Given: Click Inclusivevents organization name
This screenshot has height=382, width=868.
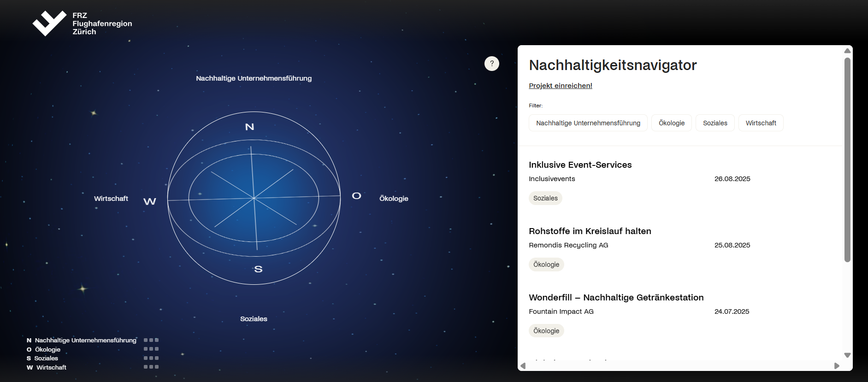Looking at the screenshot, I should click(x=552, y=179).
